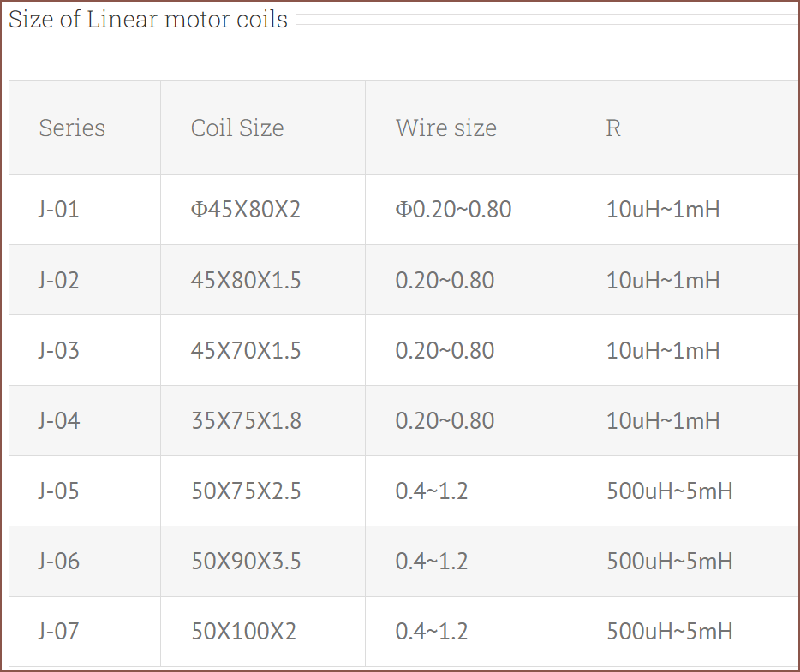
Task: Click the Wire size column header
Action: tap(445, 128)
